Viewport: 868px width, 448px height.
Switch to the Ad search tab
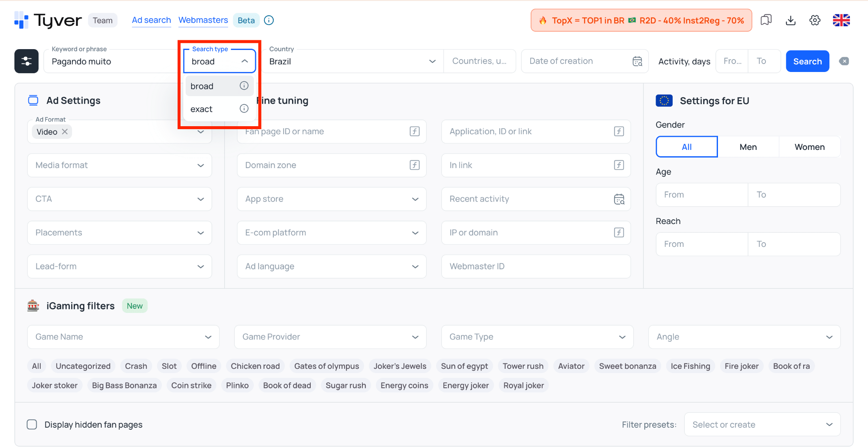point(151,20)
